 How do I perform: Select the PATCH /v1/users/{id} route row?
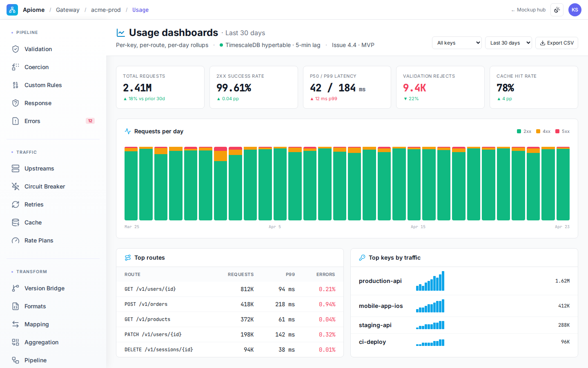click(230, 334)
